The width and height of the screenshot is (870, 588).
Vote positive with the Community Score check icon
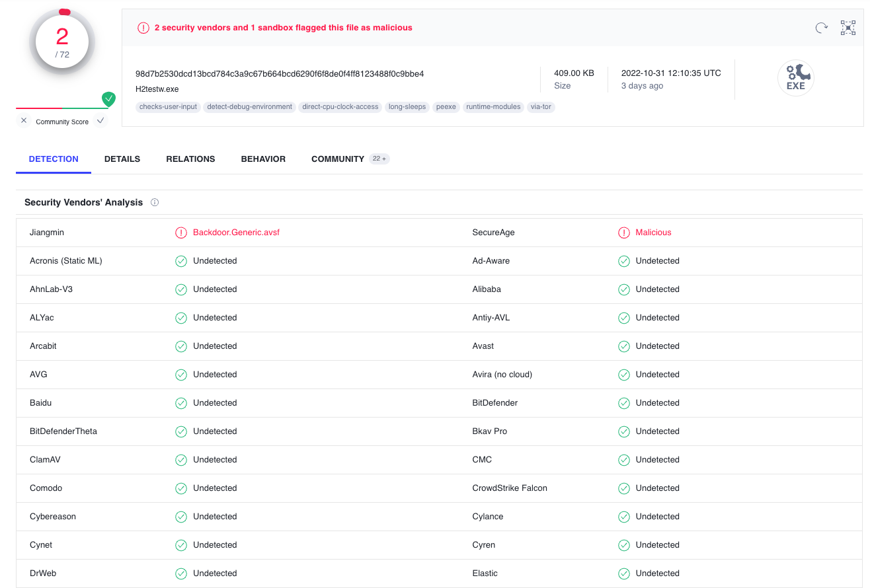click(x=100, y=121)
